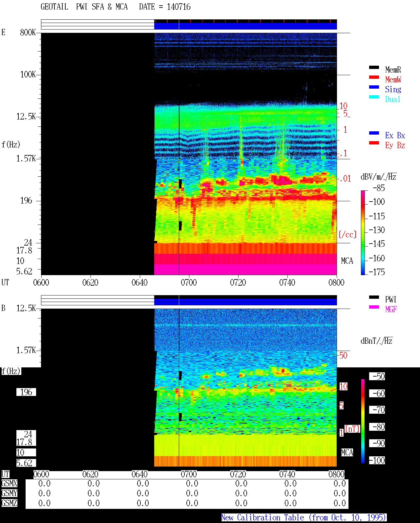Click the MCA label beside electric panel
Viewport: 420px width, 523px height.
347,261
